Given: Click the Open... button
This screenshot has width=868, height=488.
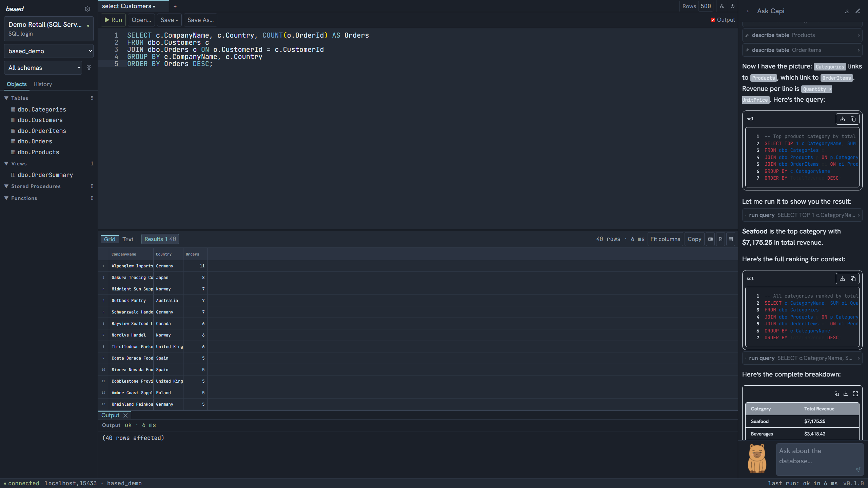Looking at the screenshot, I should pyautogui.click(x=141, y=20).
